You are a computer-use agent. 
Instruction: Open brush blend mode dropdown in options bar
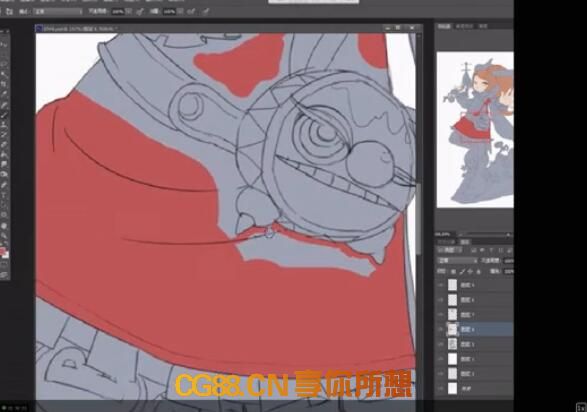58,12
